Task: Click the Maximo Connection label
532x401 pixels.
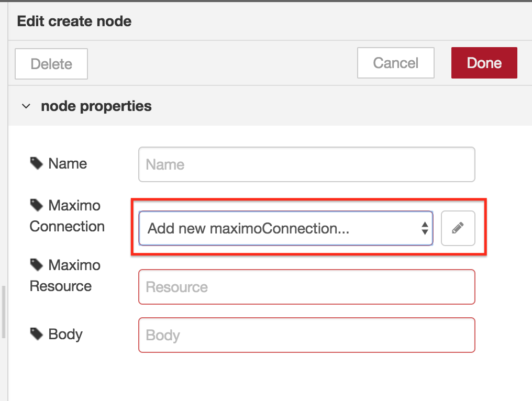Action: (67, 216)
